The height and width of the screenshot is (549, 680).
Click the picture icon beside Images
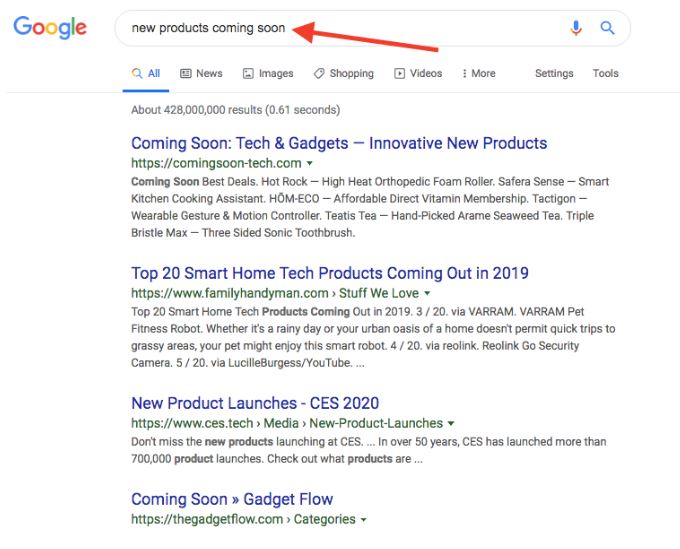[x=248, y=73]
